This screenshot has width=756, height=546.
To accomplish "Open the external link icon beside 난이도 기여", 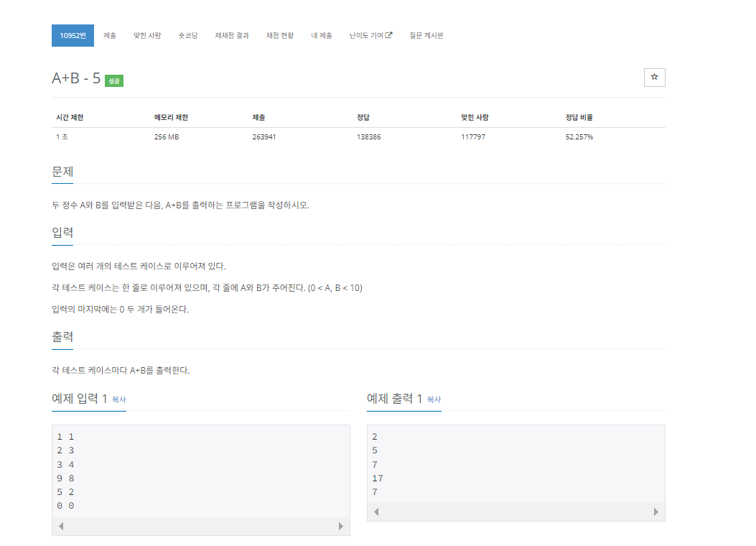I will coord(388,35).
